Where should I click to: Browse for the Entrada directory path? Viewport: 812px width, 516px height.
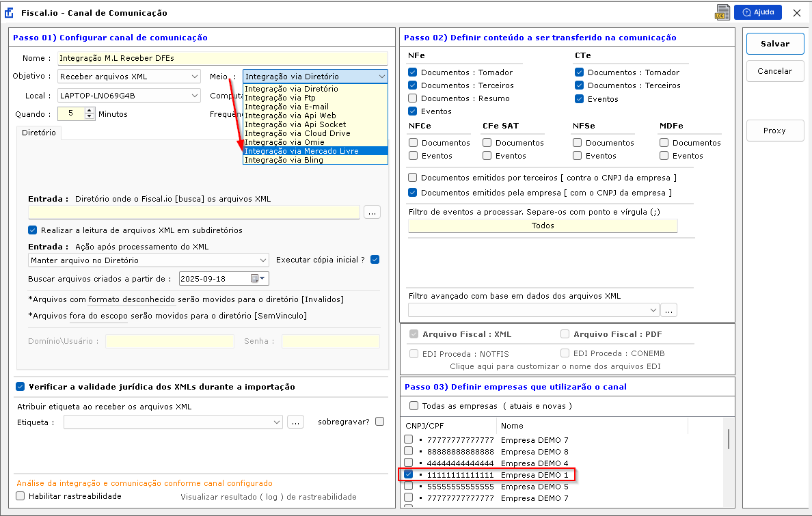(x=372, y=213)
